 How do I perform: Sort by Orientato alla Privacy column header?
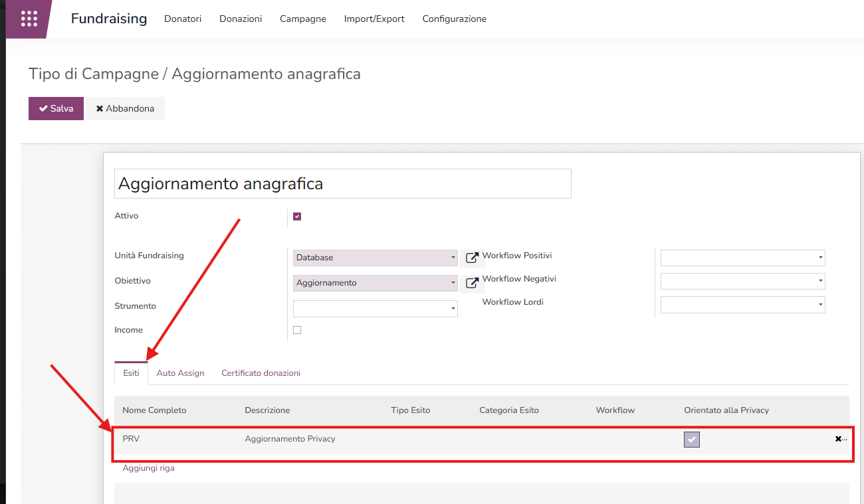(x=726, y=410)
